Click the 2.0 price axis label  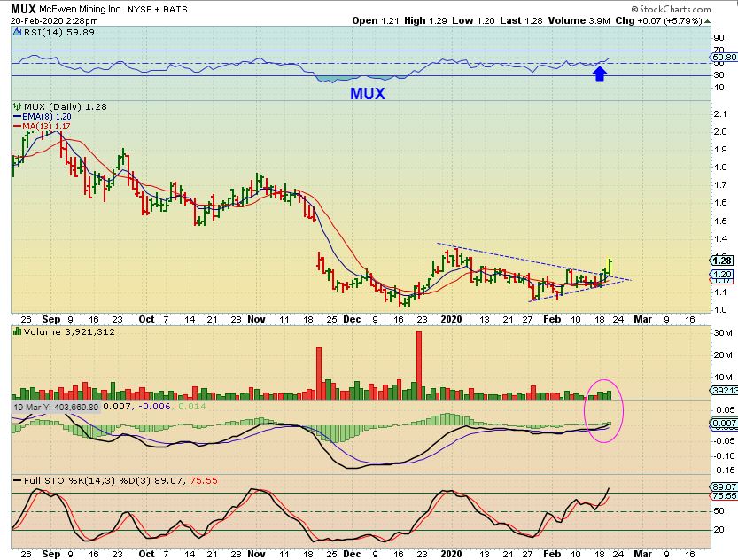[x=720, y=132]
